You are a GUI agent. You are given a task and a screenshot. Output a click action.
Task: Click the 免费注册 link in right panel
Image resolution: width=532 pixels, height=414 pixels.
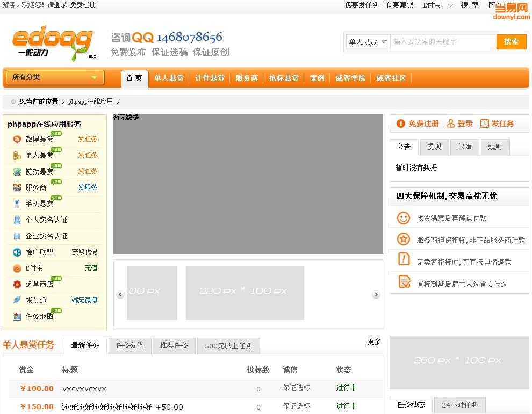418,124
